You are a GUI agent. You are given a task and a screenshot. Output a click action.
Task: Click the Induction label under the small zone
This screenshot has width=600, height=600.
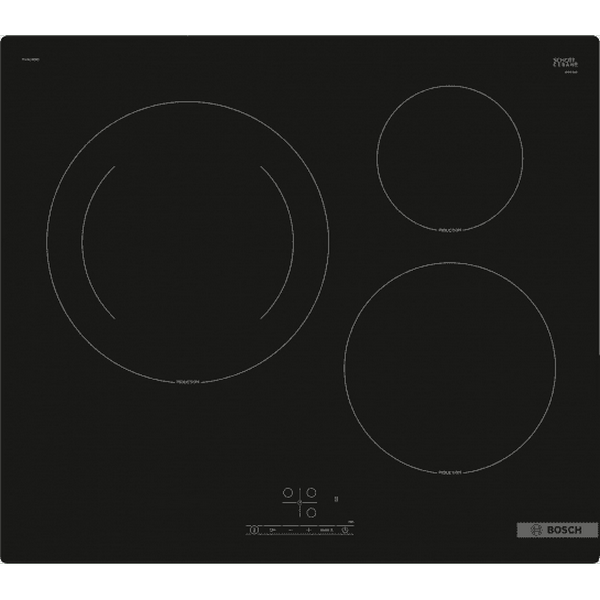[x=450, y=230]
